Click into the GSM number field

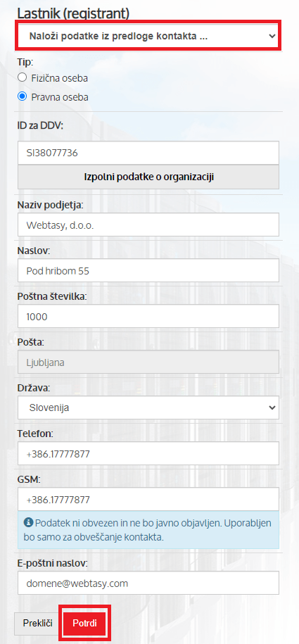pyautogui.click(x=148, y=500)
